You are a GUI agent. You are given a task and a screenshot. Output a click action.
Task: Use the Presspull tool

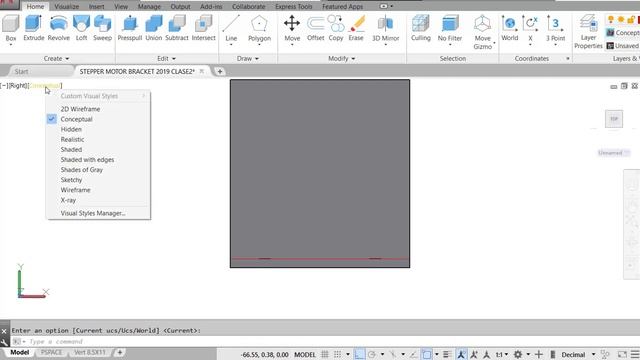pos(130,28)
